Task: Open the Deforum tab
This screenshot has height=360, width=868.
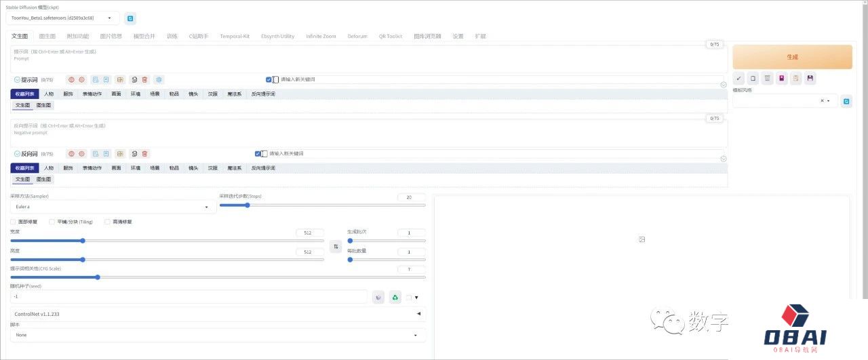Action: tap(357, 36)
